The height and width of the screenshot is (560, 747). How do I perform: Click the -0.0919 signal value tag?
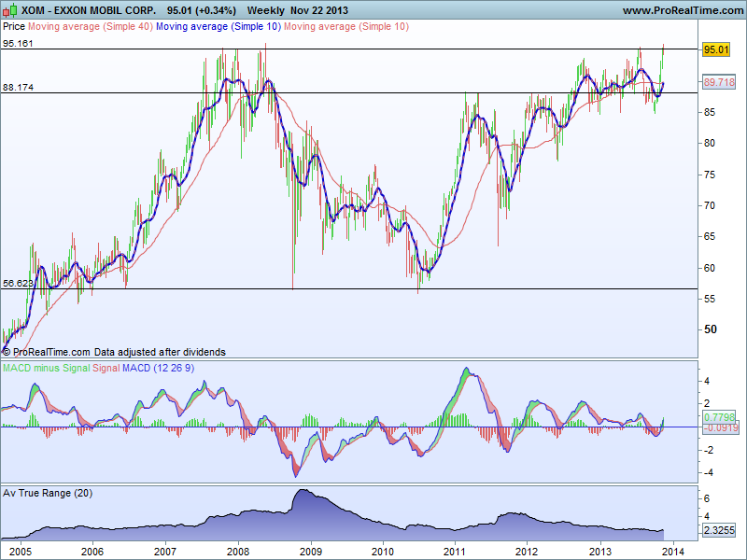[x=720, y=427]
